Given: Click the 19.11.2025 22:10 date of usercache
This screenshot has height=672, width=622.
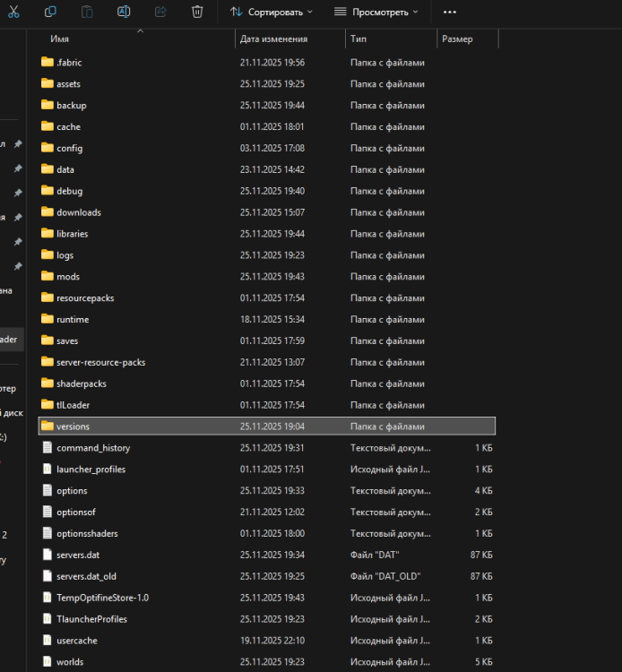Looking at the screenshot, I should click(272, 641).
